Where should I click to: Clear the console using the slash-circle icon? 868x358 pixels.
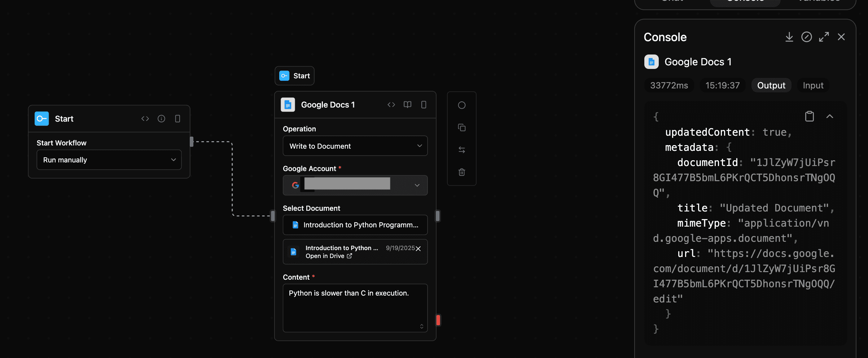[807, 37]
